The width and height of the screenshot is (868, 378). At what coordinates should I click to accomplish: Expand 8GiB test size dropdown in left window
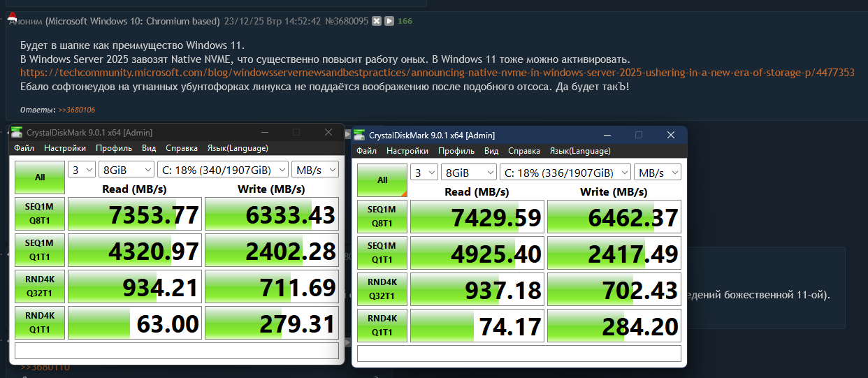click(x=126, y=170)
